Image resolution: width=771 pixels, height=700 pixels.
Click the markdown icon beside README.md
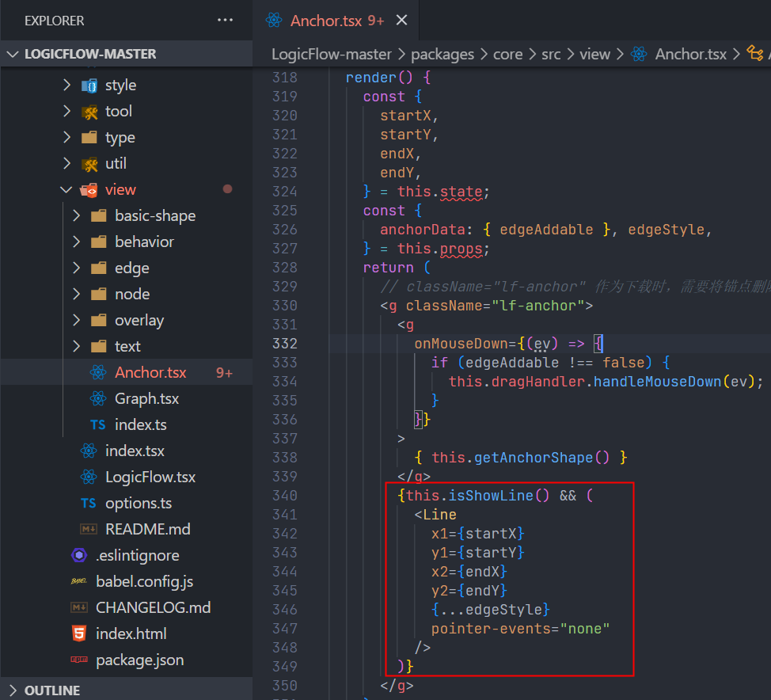click(x=89, y=529)
